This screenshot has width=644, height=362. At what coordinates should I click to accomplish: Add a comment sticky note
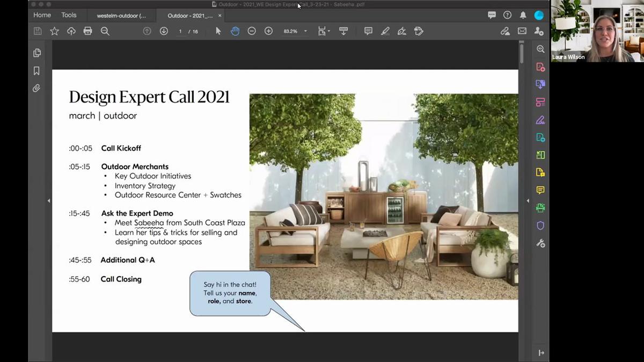click(368, 31)
